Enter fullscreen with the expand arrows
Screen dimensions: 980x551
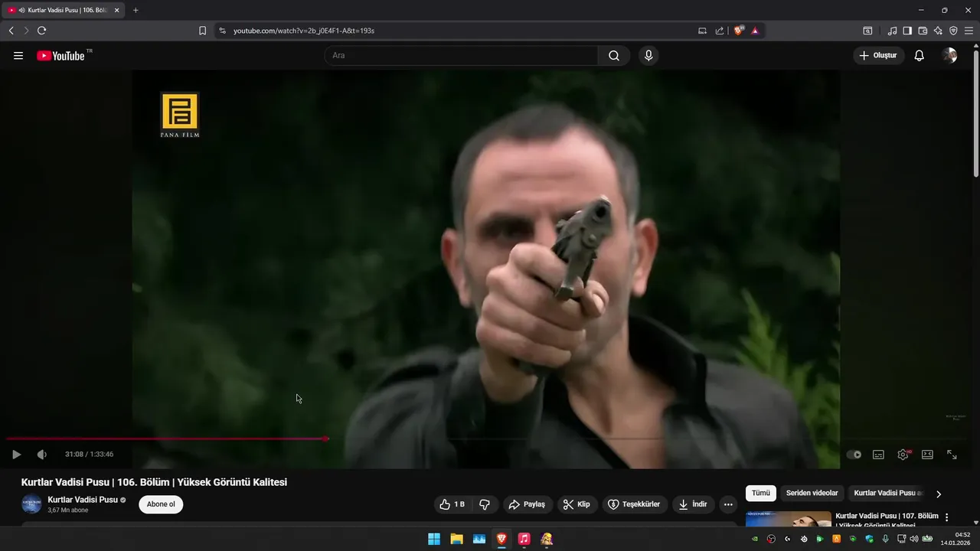(x=952, y=455)
